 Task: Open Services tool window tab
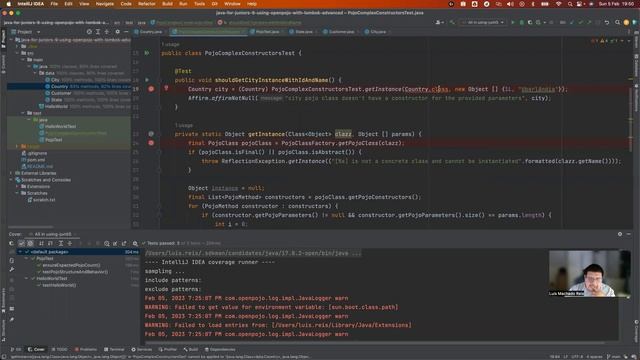[142, 349]
